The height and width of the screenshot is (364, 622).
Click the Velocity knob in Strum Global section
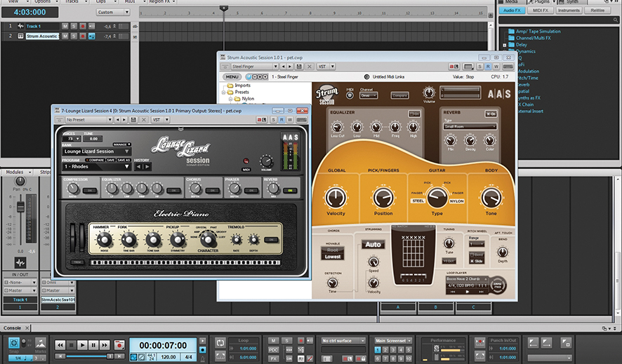pyautogui.click(x=336, y=197)
